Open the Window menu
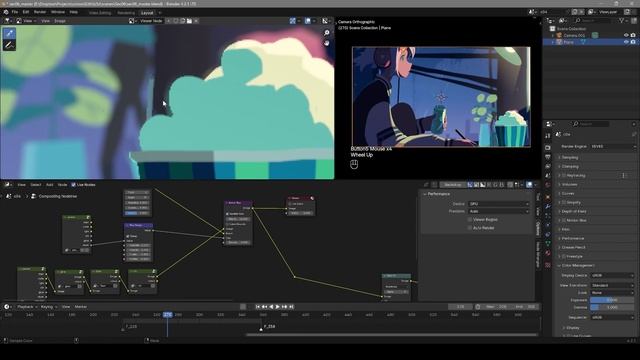The height and width of the screenshot is (360, 640). click(x=58, y=12)
